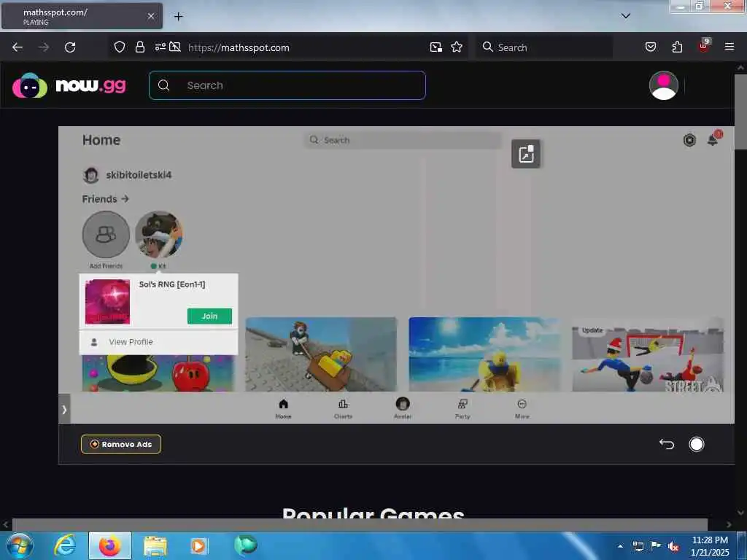Click the Remove Ads button
This screenshot has height=560, width=747.
(121, 444)
